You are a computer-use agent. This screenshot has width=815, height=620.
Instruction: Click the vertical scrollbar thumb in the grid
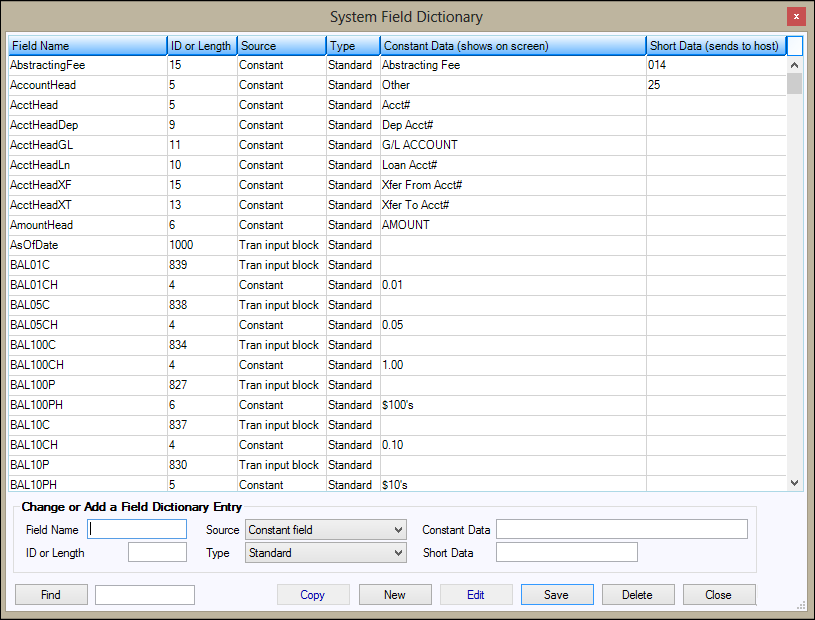point(794,83)
